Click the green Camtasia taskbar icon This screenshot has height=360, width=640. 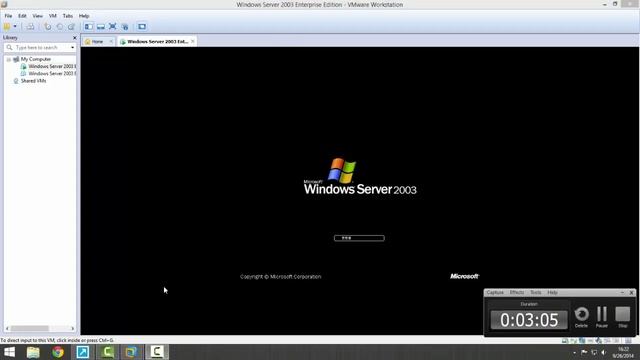point(107,352)
